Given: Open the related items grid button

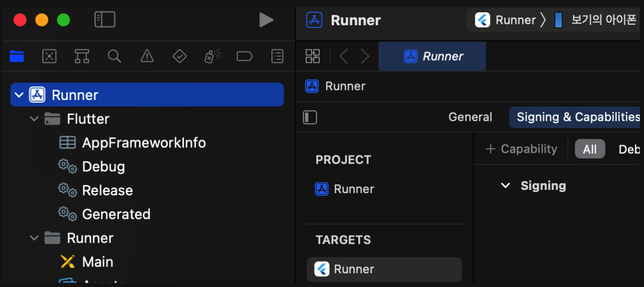Looking at the screenshot, I should click(x=312, y=56).
